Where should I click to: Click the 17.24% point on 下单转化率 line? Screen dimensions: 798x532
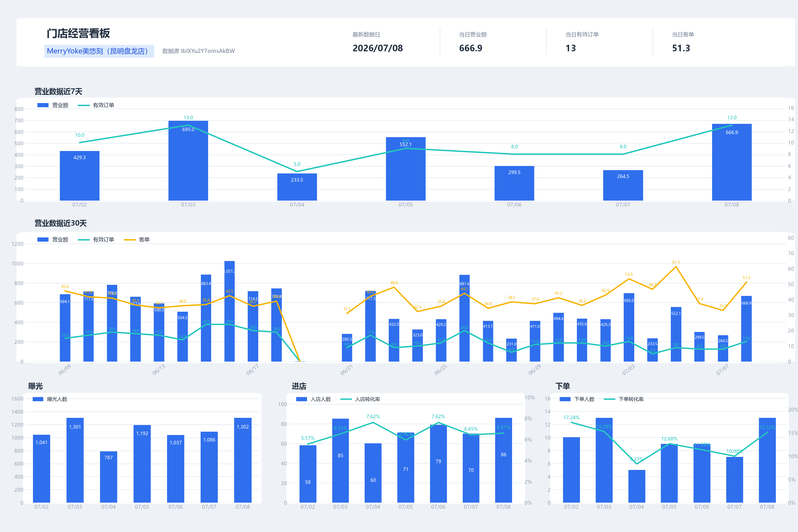click(x=571, y=422)
